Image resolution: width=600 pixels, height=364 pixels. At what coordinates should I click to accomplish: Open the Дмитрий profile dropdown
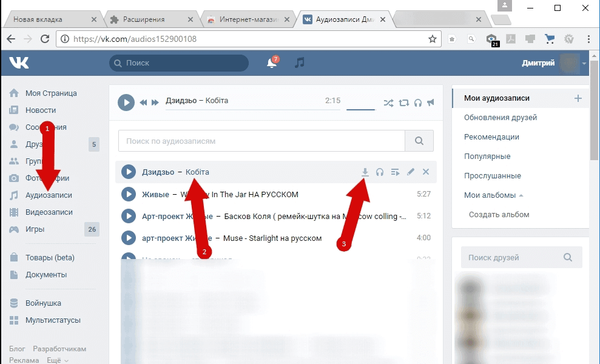(554, 63)
